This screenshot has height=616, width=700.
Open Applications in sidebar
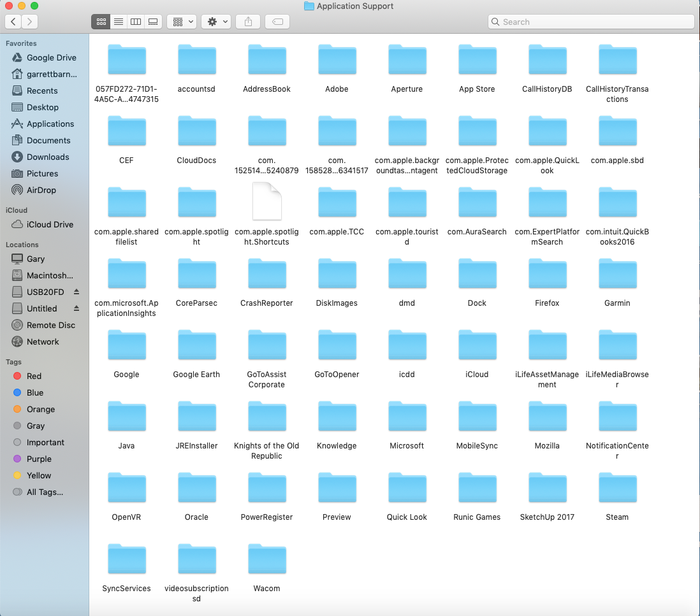pyautogui.click(x=44, y=124)
